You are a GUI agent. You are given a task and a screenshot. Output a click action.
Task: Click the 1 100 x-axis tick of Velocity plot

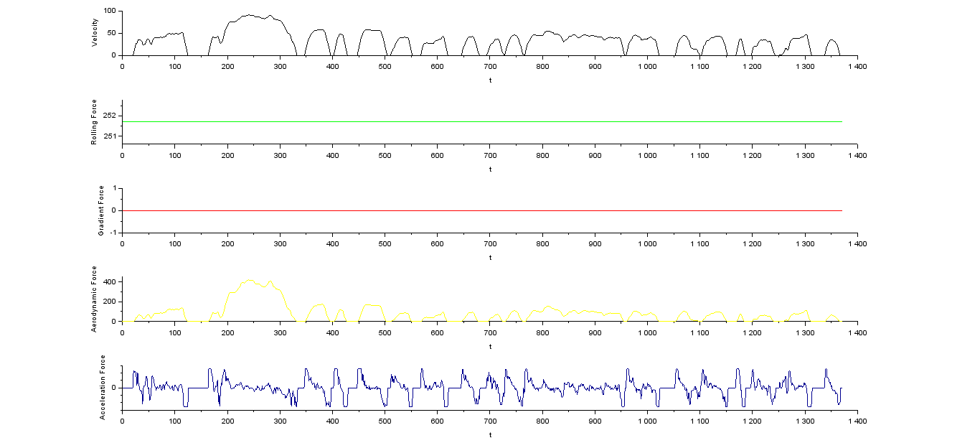[x=699, y=66]
